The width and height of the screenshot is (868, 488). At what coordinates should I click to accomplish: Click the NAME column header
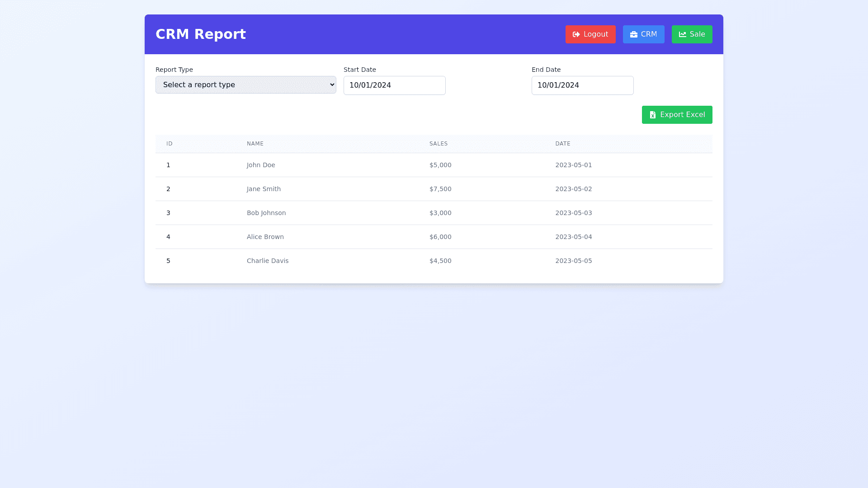point(255,144)
